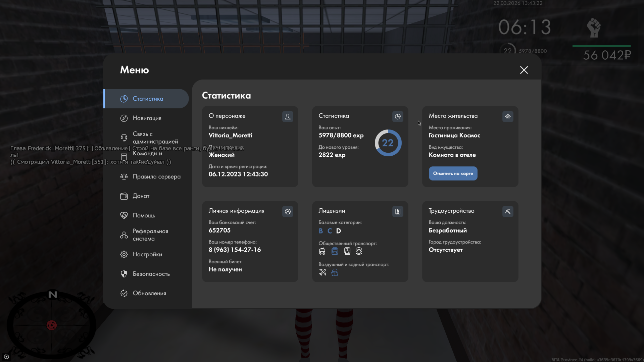Click the airplane license icon
Viewport: 644px width, 362px height.
coord(323,272)
